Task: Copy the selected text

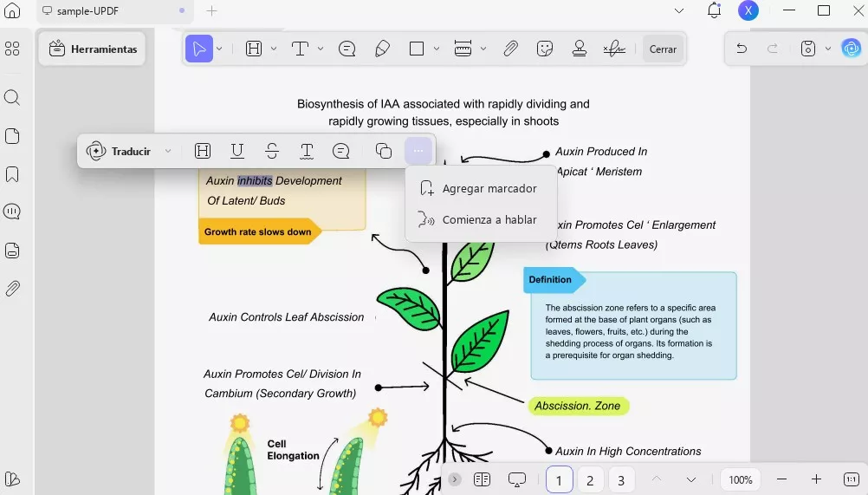Action: point(384,151)
